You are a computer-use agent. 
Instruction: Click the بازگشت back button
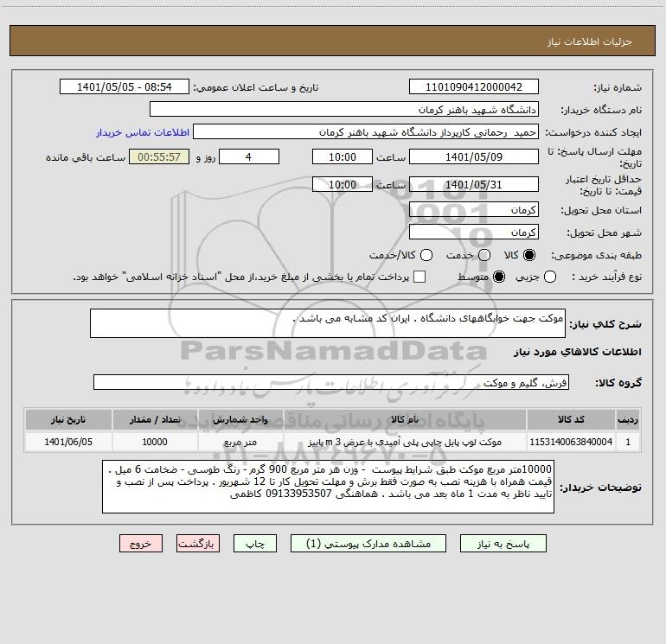[198, 544]
